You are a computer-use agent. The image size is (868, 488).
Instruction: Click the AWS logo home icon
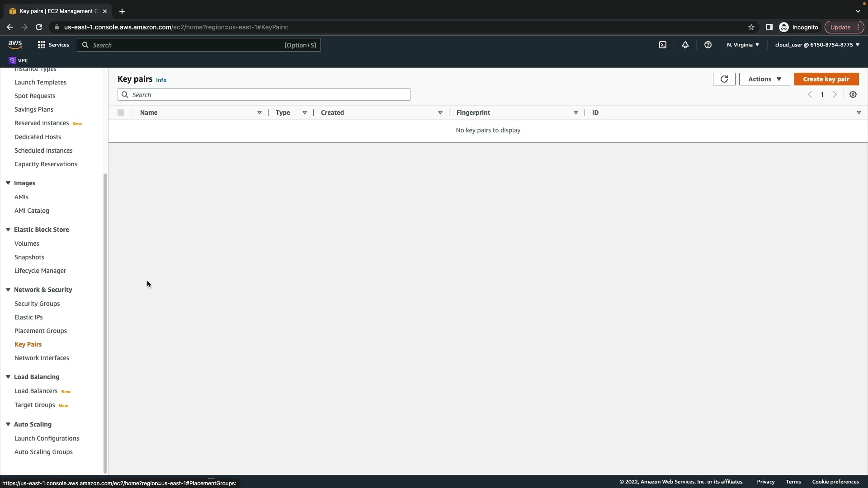click(15, 44)
